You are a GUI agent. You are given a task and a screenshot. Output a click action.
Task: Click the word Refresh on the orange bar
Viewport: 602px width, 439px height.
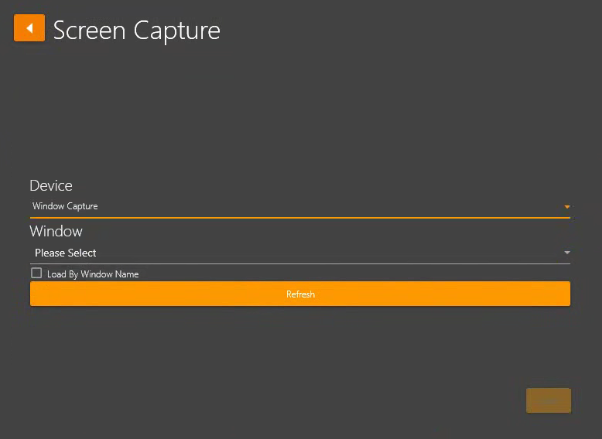(300, 294)
